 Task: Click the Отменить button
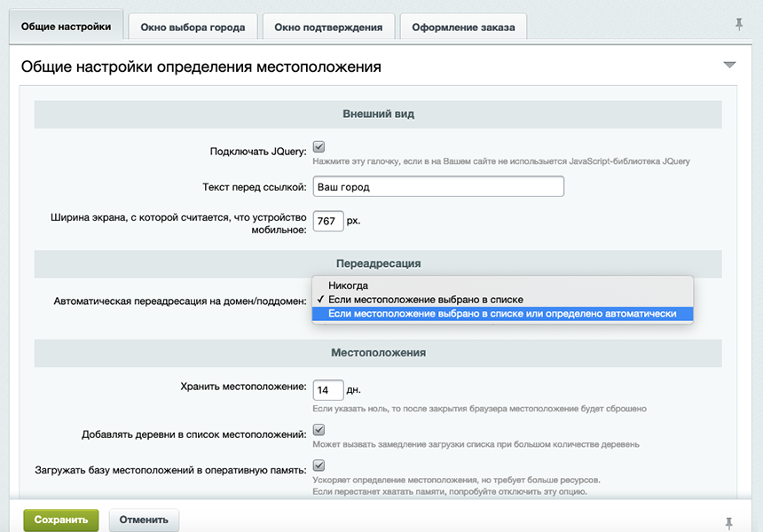144,520
